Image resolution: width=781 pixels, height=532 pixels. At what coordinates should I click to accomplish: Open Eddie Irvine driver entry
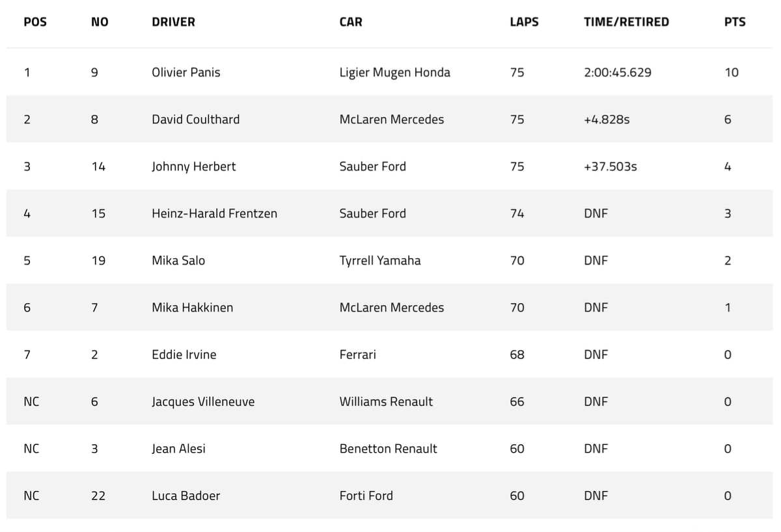coord(184,354)
